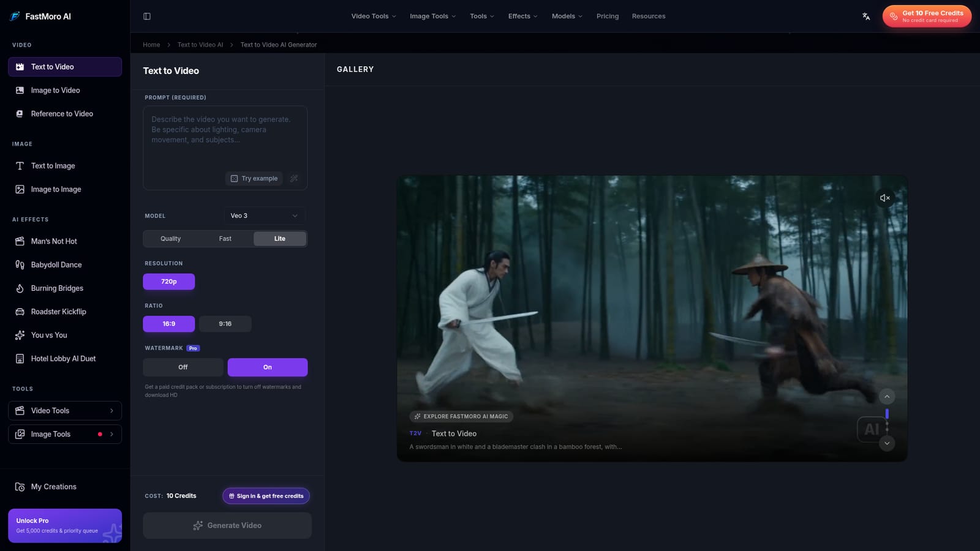Unmute the gallery video speaker icon

(x=884, y=198)
